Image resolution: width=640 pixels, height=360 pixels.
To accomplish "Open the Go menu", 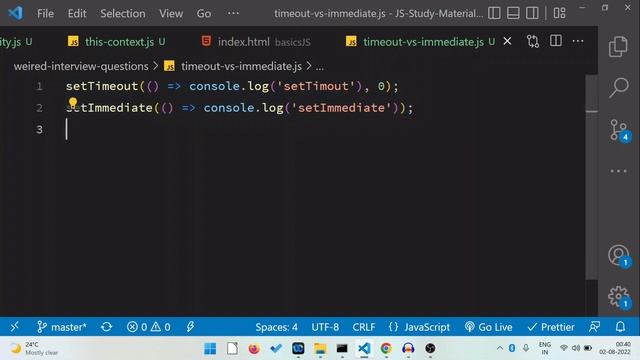I will (x=204, y=13).
